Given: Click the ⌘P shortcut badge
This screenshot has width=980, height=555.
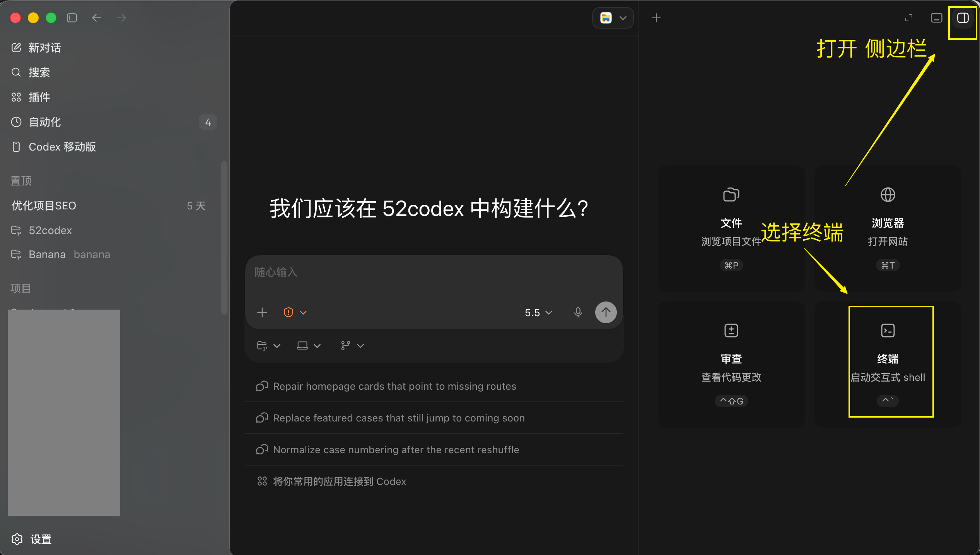Looking at the screenshot, I should click(731, 266).
